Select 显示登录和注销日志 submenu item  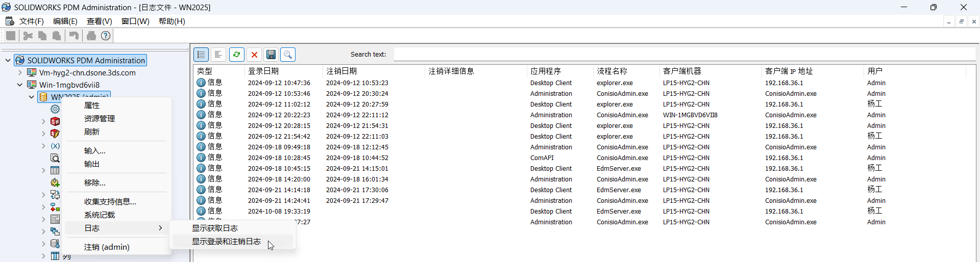(233, 242)
